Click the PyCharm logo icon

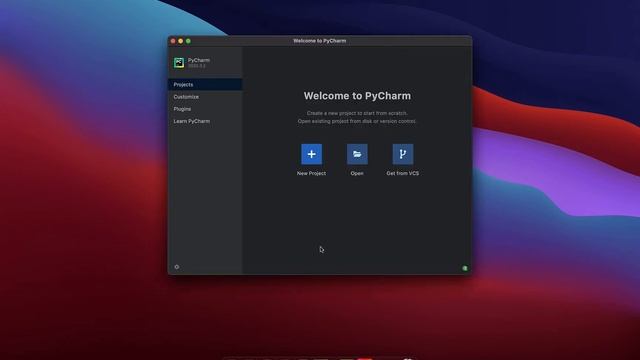coord(179,62)
